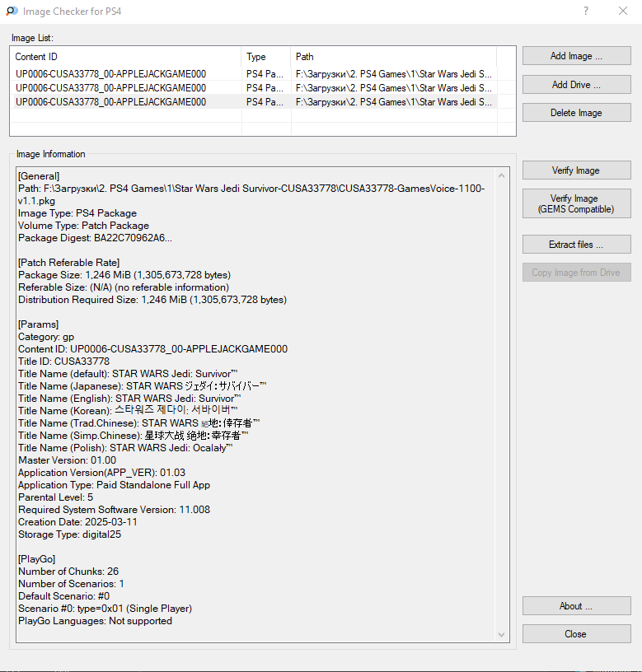
Task: Click the scroll-up arrow of Image Information
Action: [x=501, y=175]
